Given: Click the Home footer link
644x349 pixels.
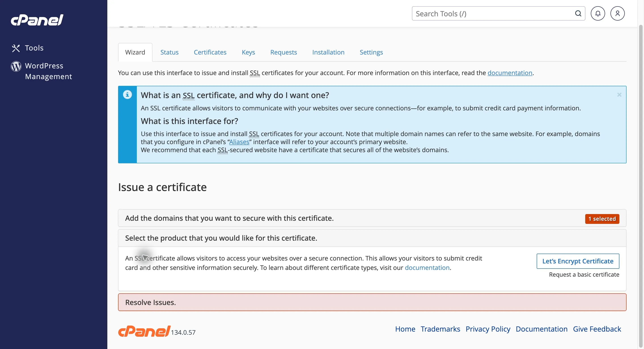Looking at the screenshot, I should click(x=405, y=329).
